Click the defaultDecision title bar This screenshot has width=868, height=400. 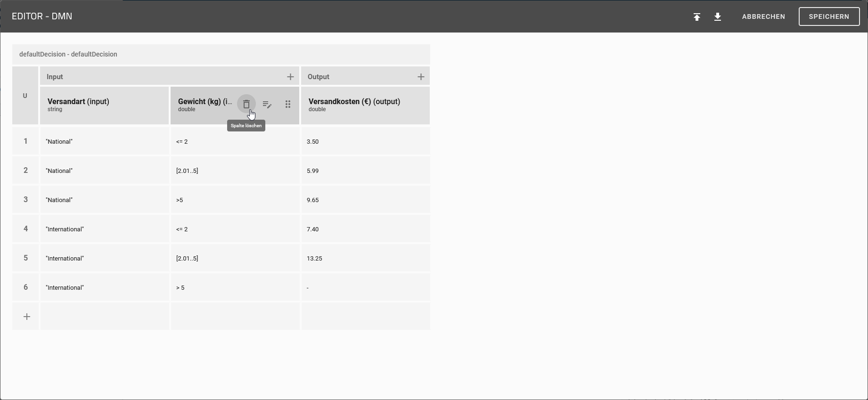[221, 54]
